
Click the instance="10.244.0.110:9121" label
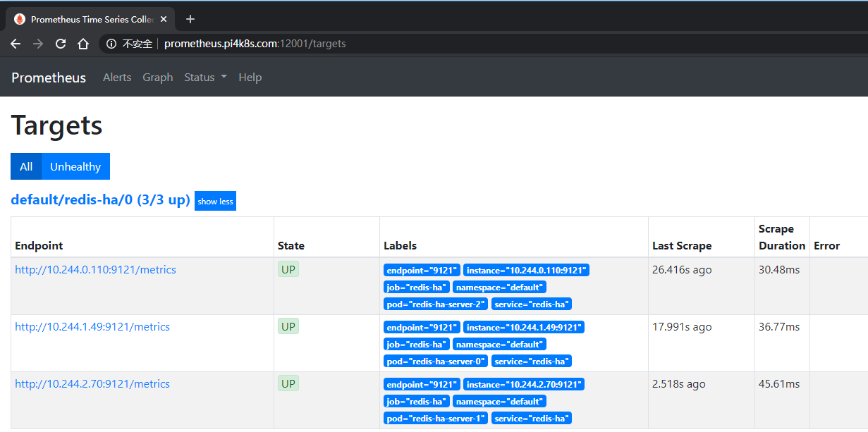pos(527,270)
